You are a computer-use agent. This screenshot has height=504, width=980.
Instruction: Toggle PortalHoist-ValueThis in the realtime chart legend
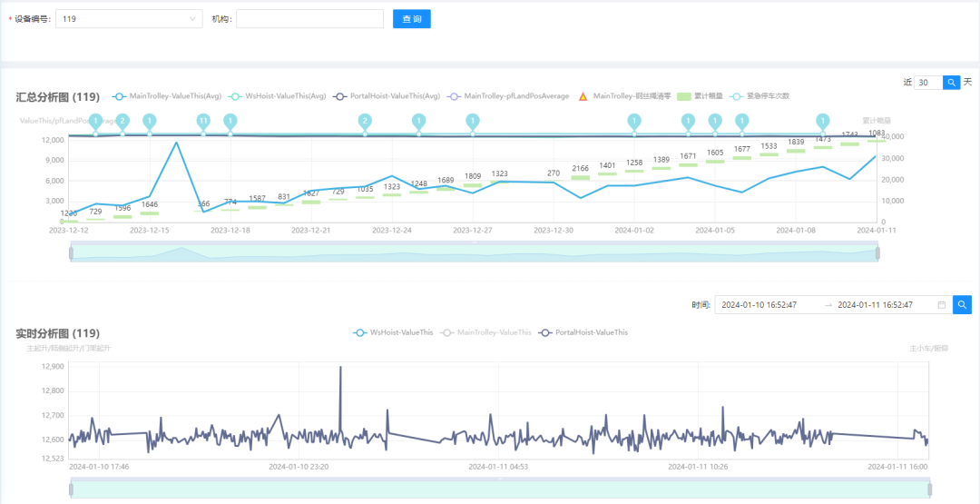pos(583,332)
